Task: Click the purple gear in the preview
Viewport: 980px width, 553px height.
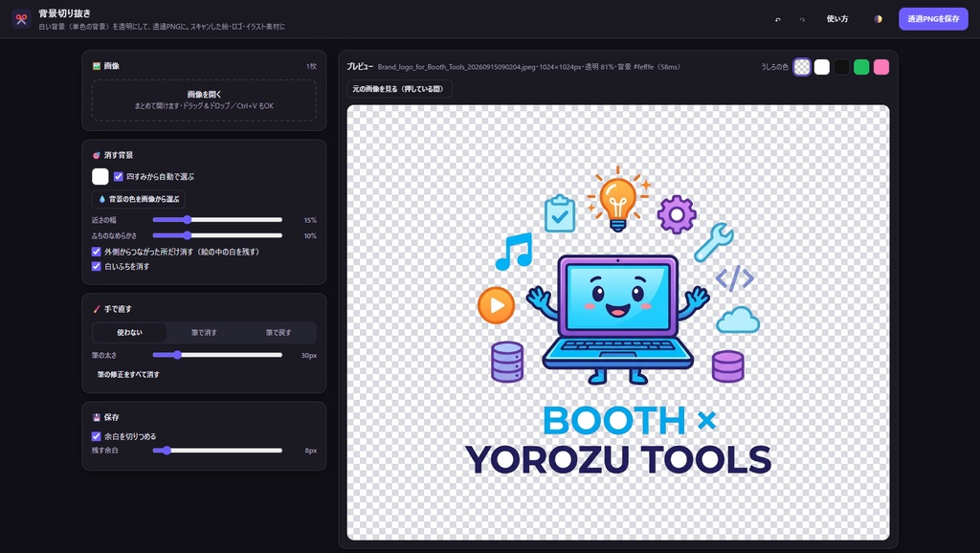Action: coord(677,214)
